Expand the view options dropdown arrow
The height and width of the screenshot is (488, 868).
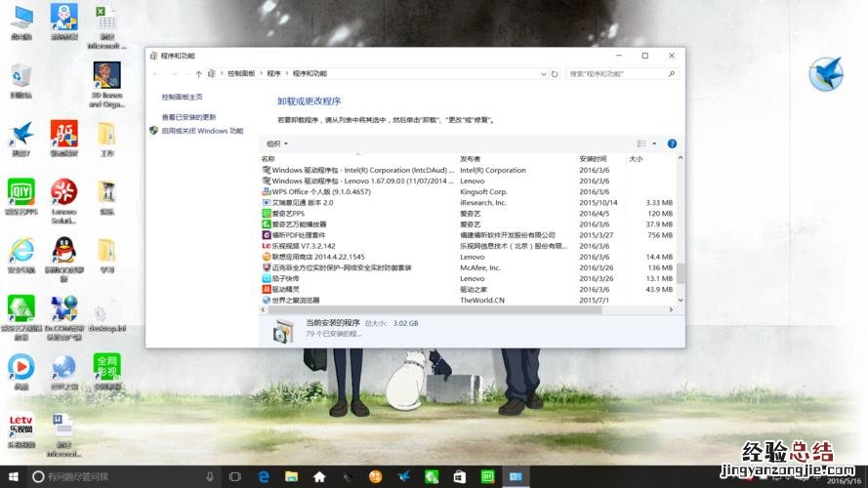(x=654, y=143)
